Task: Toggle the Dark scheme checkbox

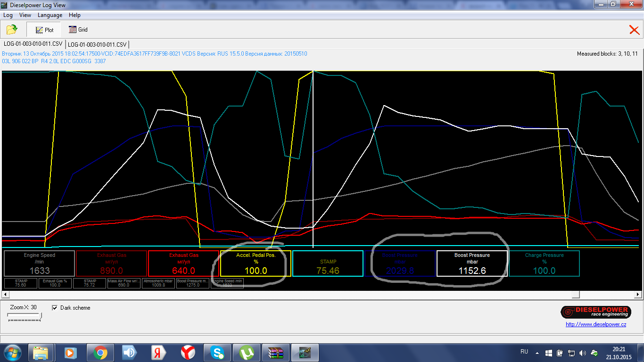Action: click(55, 308)
